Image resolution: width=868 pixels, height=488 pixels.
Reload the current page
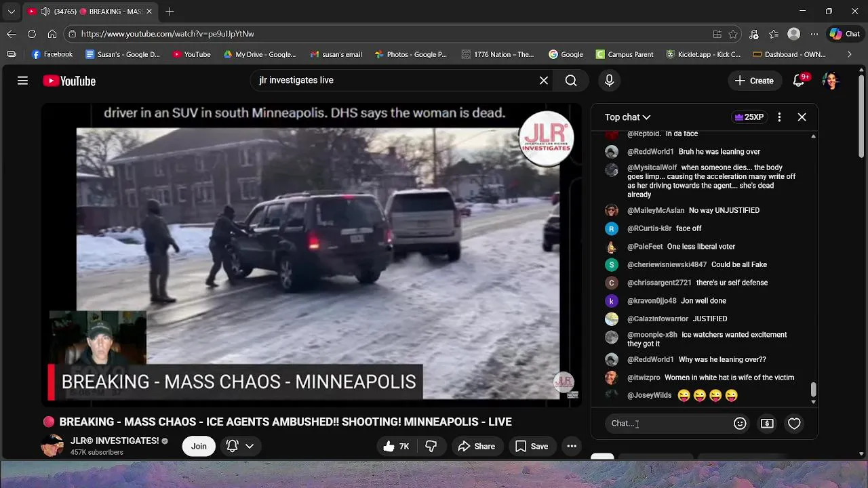tap(32, 34)
